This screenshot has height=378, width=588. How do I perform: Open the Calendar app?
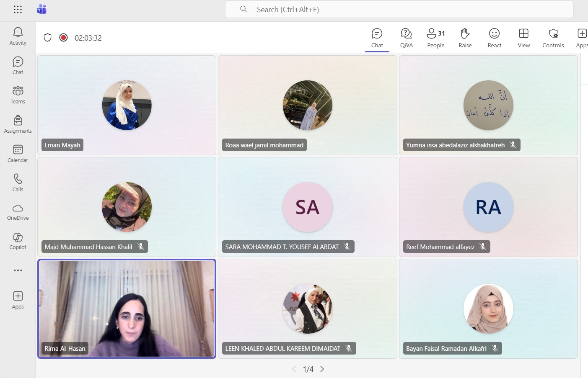point(18,154)
